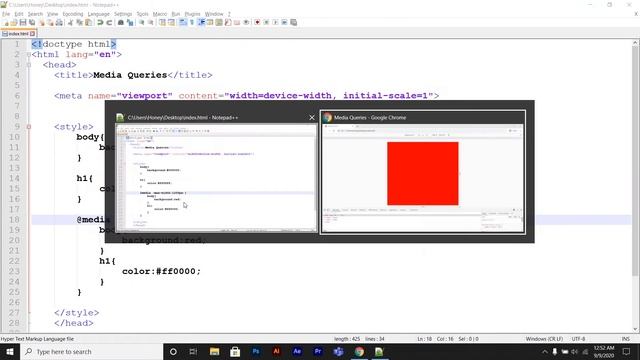
Task: Click the Close All toolbar icon
Action: click(x=50, y=22)
